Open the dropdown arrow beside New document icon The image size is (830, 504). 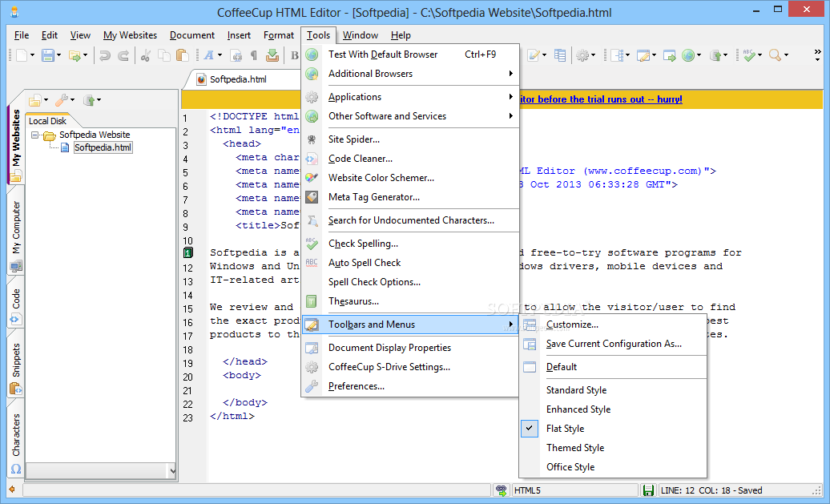coord(32,55)
